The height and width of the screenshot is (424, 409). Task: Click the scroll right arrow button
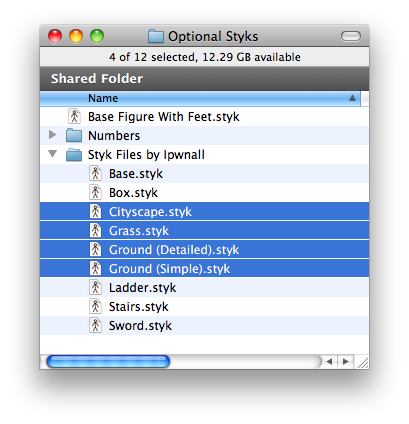pos(346,362)
